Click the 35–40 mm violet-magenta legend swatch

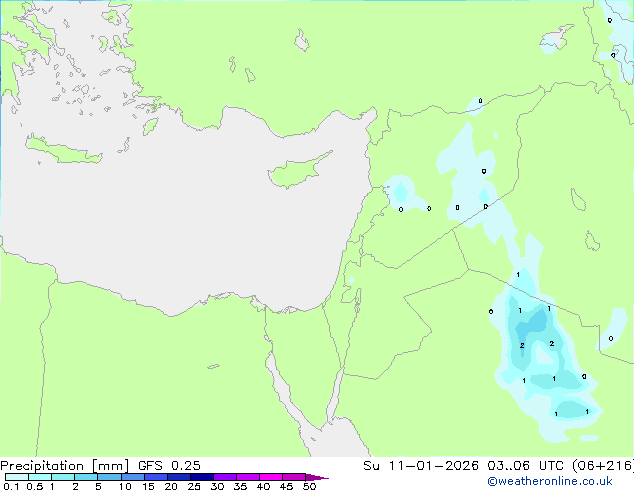[247, 477]
